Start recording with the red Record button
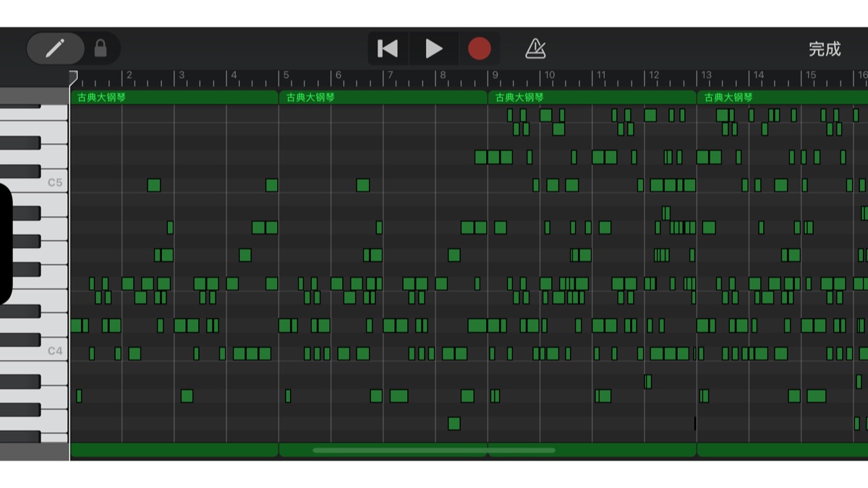Viewport: 868px width, 488px height. click(479, 48)
